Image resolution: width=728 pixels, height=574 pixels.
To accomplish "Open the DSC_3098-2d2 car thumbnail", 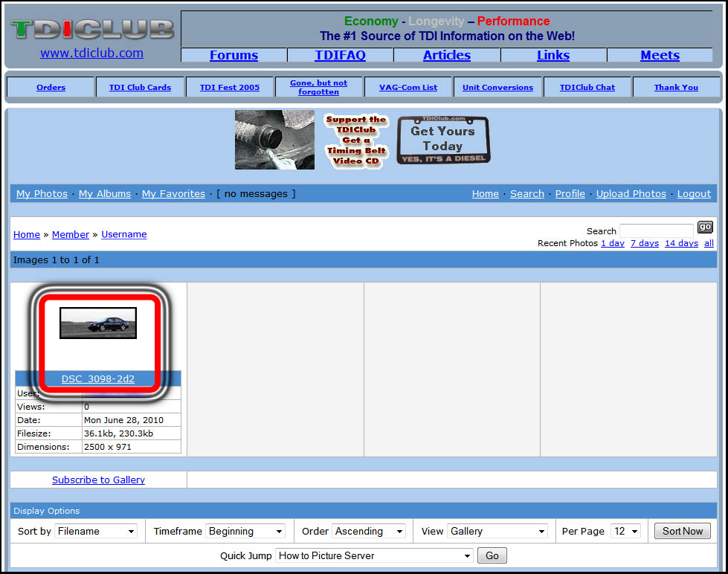I will pos(98,323).
